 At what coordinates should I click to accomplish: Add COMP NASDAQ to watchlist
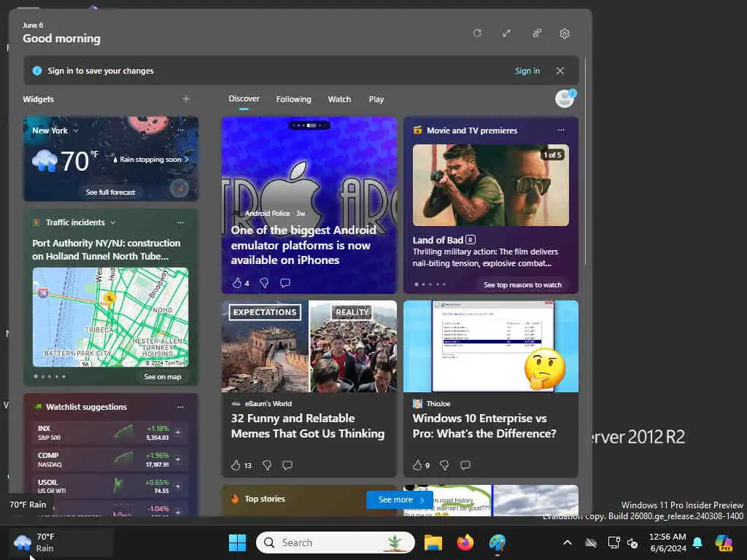pos(178,459)
